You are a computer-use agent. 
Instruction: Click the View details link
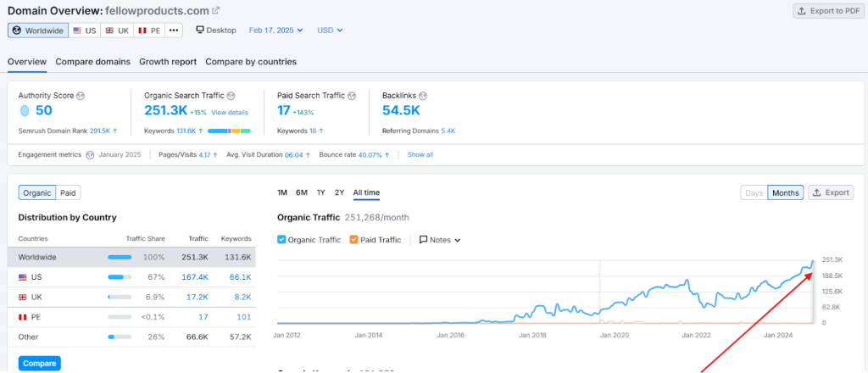tap(230, 113)
